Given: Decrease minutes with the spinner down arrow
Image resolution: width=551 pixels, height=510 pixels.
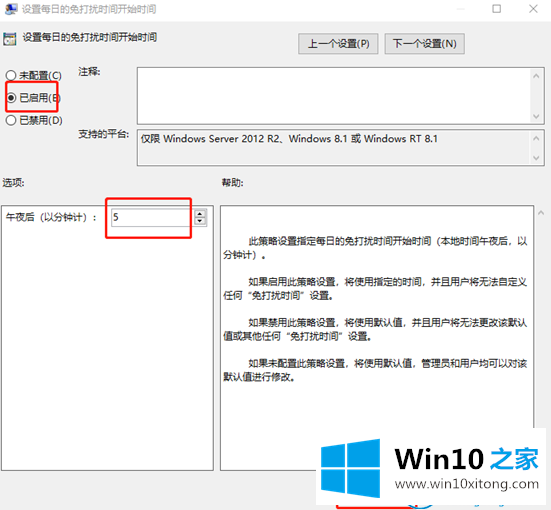Looking at the screenshot, I should click(x=200, y=221).
